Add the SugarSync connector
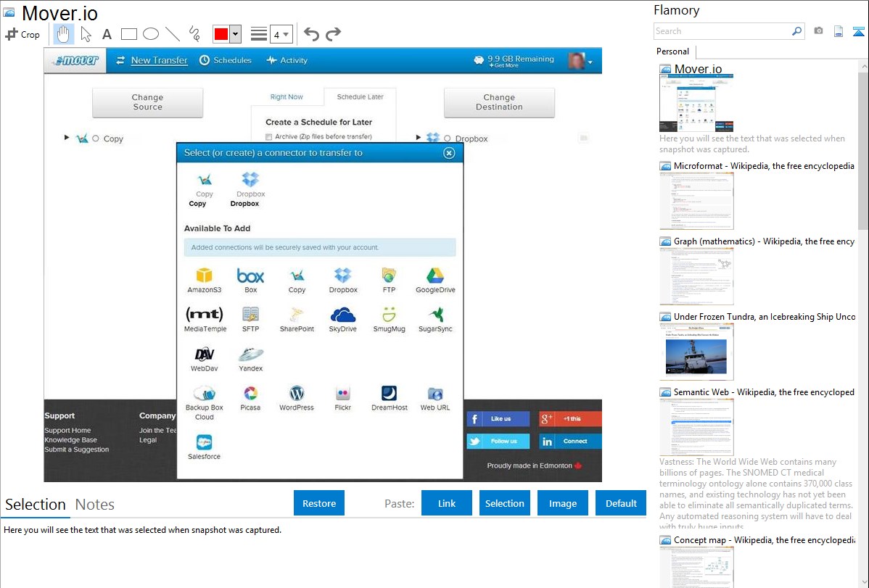Screen dimensions: 869x588 [x=435, y=319]
